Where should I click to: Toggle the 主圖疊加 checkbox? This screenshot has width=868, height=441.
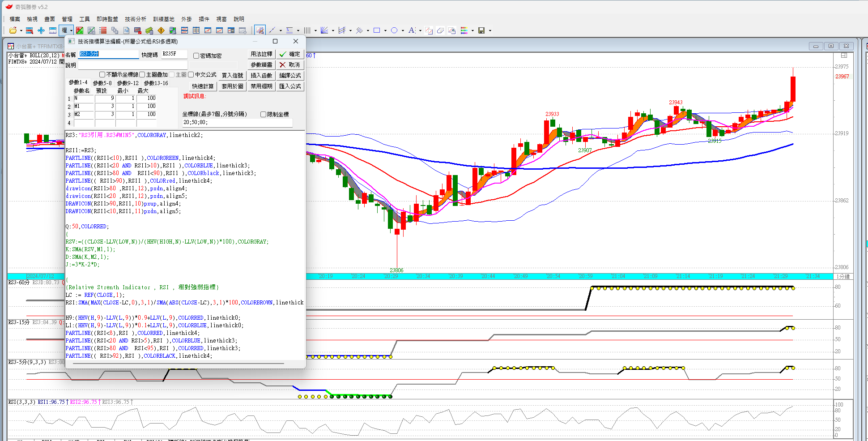(142, 75)
